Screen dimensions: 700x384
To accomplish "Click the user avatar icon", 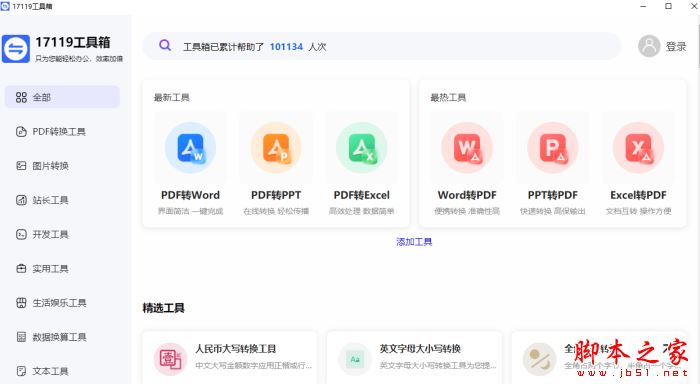I will click(649, 46).
